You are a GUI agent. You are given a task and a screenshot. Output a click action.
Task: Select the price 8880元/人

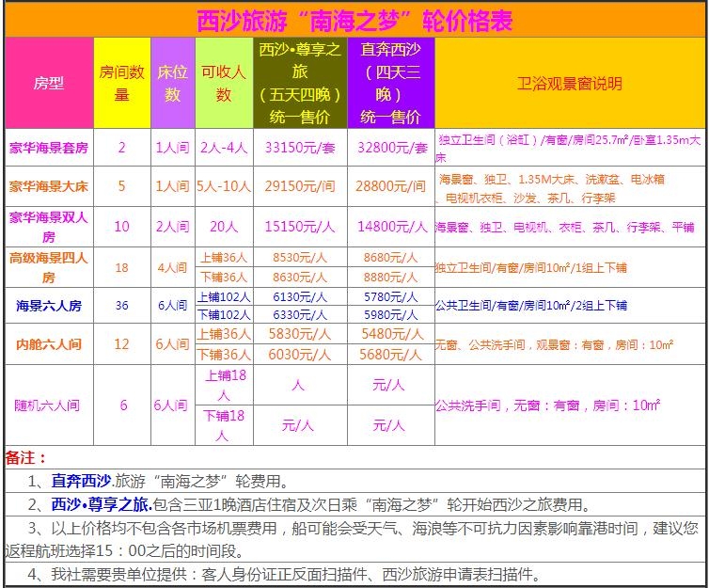pos(390,277)
